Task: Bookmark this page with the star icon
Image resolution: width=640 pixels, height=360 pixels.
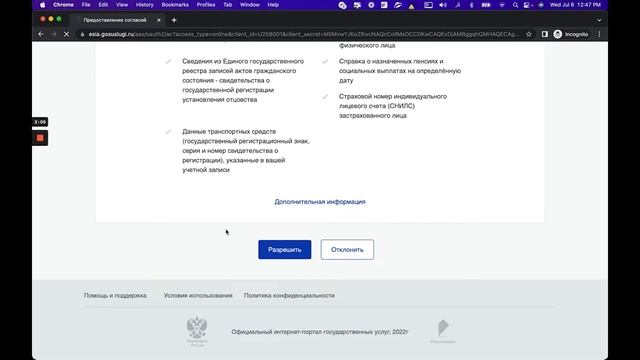Action: pyautogui.click(x=529, y=34)
